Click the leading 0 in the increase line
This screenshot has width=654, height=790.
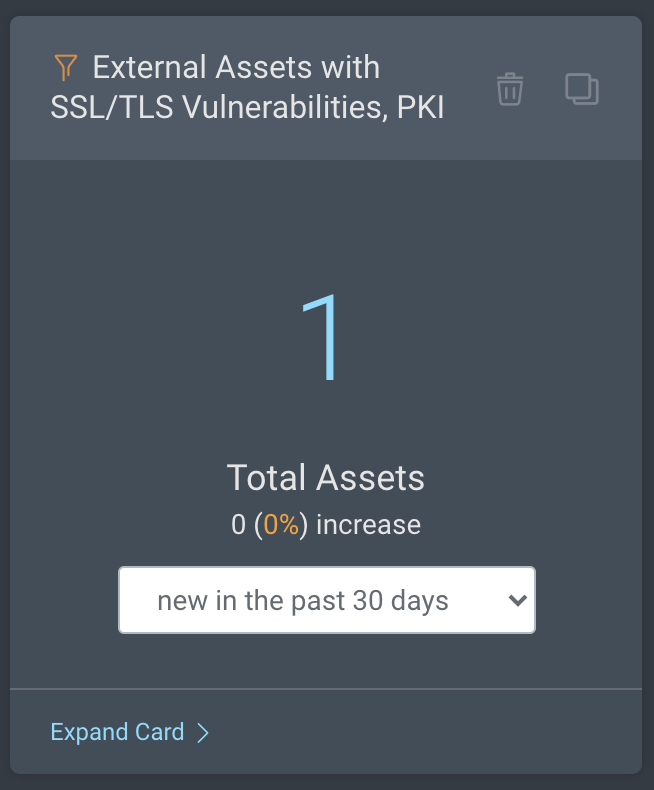click(x=238, y=525)
